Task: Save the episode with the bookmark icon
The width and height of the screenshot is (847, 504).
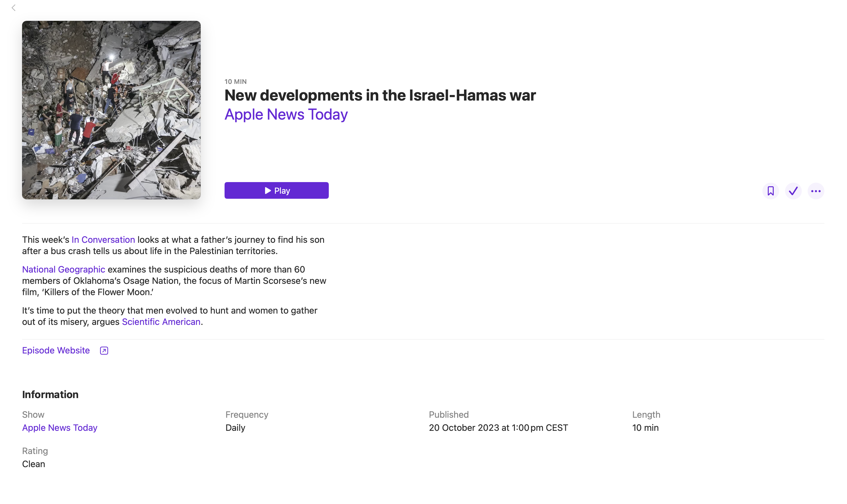Action: 770,191
